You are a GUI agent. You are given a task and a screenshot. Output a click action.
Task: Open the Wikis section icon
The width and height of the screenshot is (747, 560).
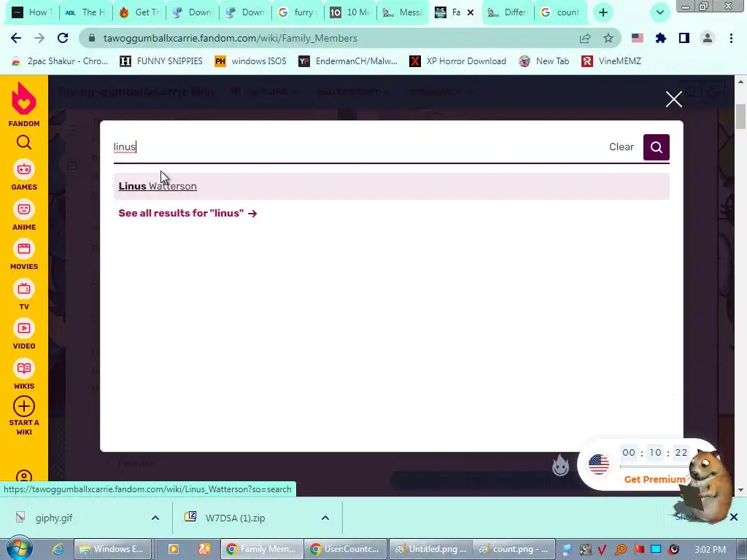click(24, 368)
